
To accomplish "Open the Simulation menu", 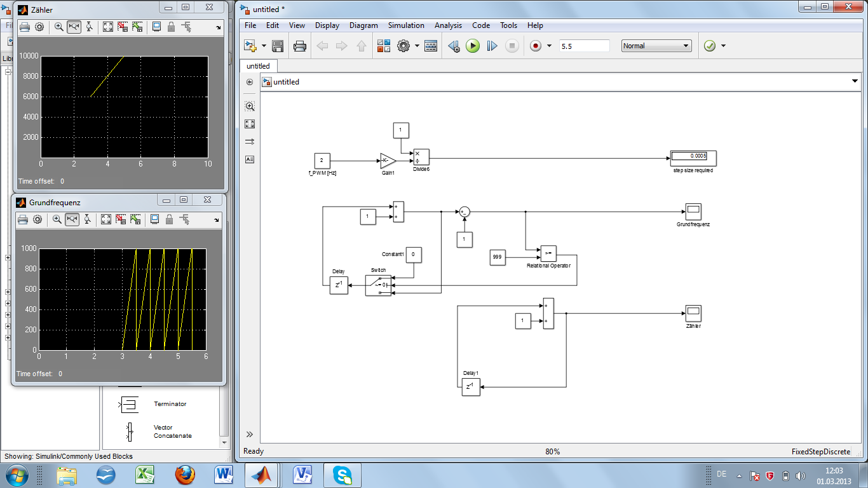I will click(406, 25).
